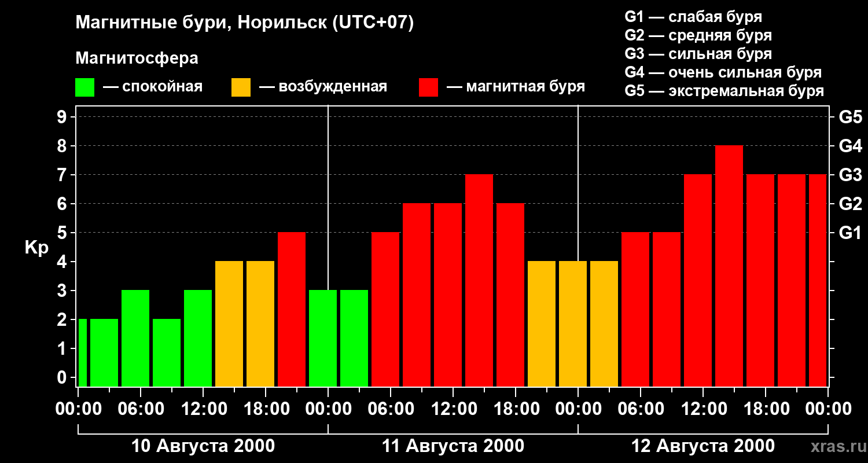Click the "Магнитосфера" heading
Image resolution: width=868 pixels, height=463 pixels.
click(137, 58)
